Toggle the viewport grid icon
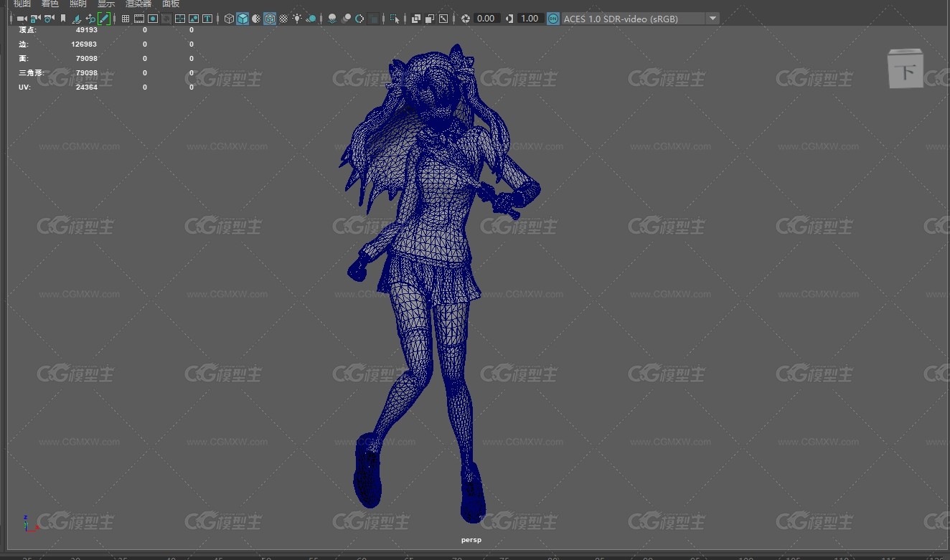 point(126,19)
